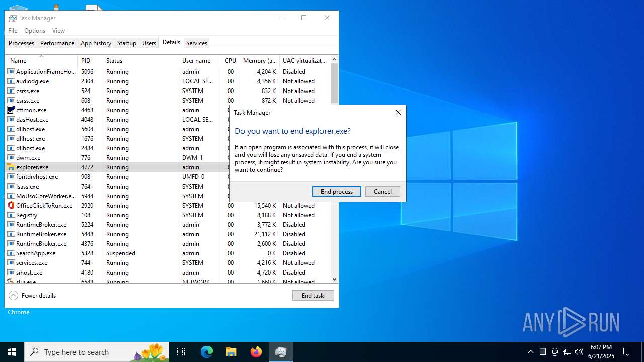Click the explorer.exe folder icon in list
Viewport: 644px width, 362px height.
pos(11,167)
